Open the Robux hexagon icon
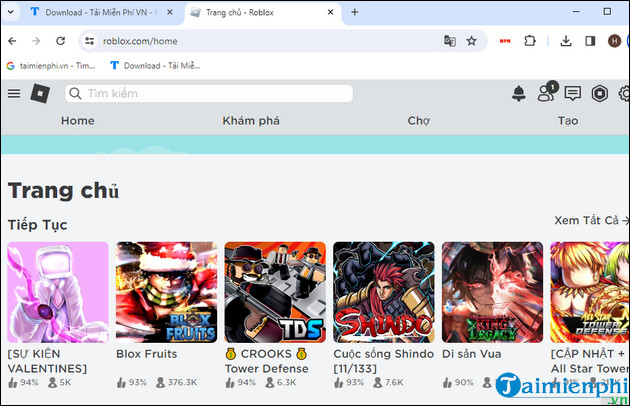Viewport: 630px width, 406px height. [599, 94]
